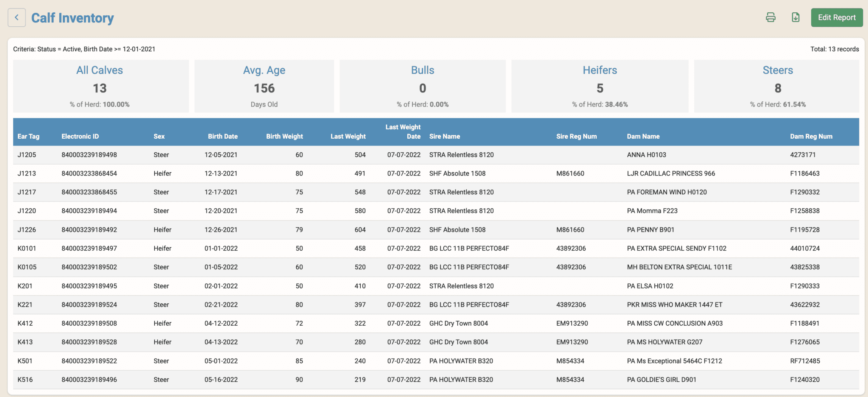The height and width of the screenshot is (397, 868).
Task: Open calf record with ear tag K516
Action: tap(25, 380)
